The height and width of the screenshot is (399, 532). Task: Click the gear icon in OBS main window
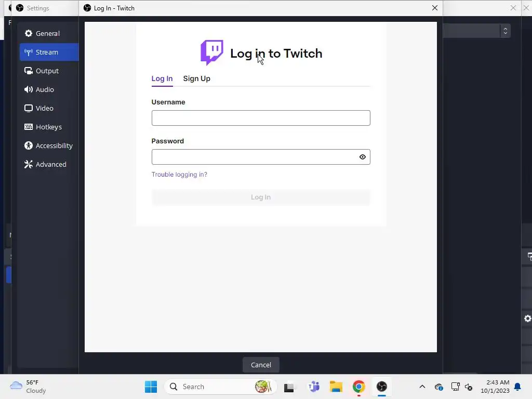(528, 318)
